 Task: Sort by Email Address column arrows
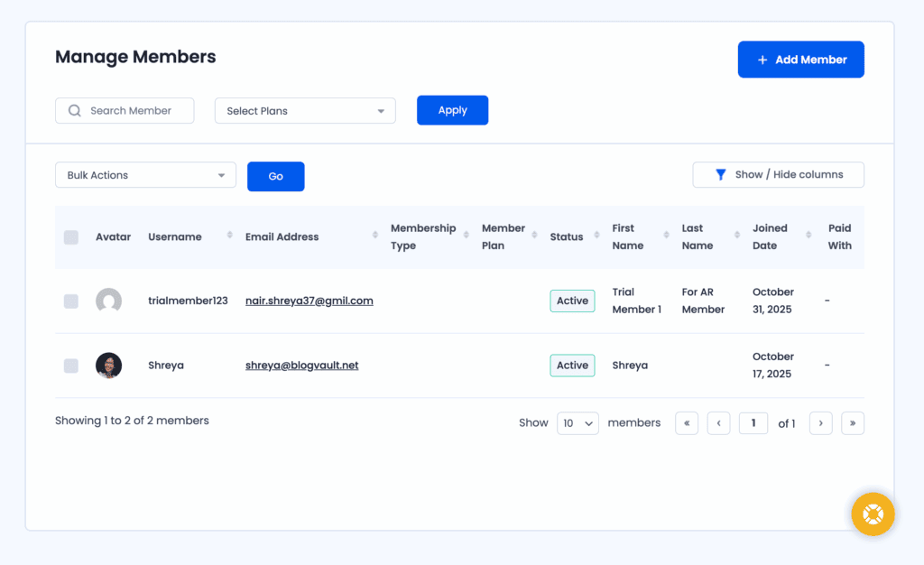374,235
